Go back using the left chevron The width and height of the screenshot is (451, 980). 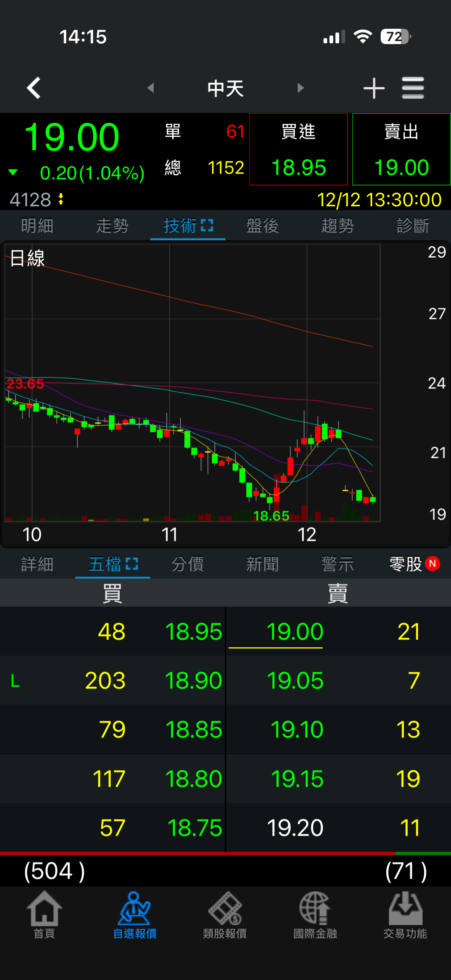point(34,88)
